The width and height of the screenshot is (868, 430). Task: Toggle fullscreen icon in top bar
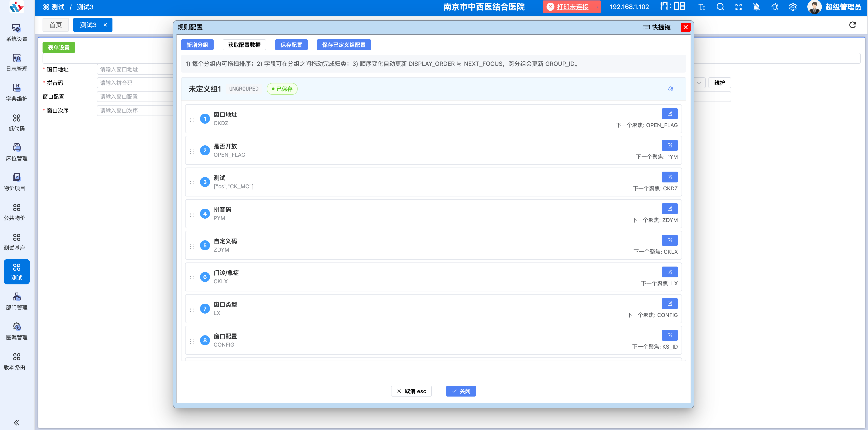[738, 7]
